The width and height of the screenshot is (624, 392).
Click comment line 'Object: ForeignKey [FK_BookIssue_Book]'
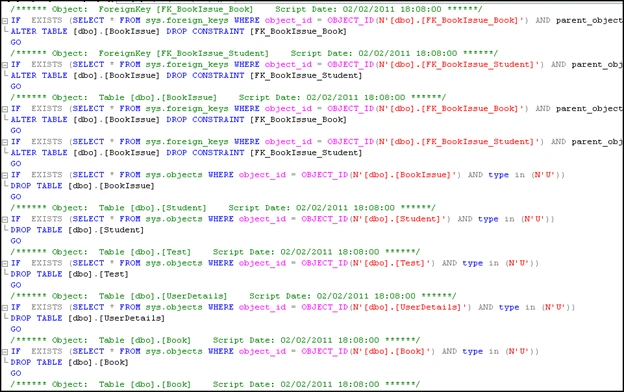click(x=246, y=9)
